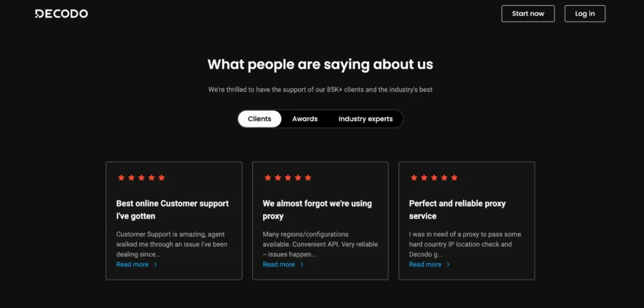644x308 pixels.
Task: Read more of the reliable proxy service review
Action: pyautogui.click(x=425, y=264)
